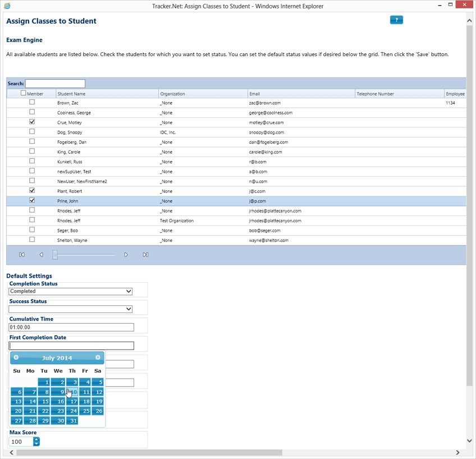Focus the First Completion Date field

coord(71,346)
